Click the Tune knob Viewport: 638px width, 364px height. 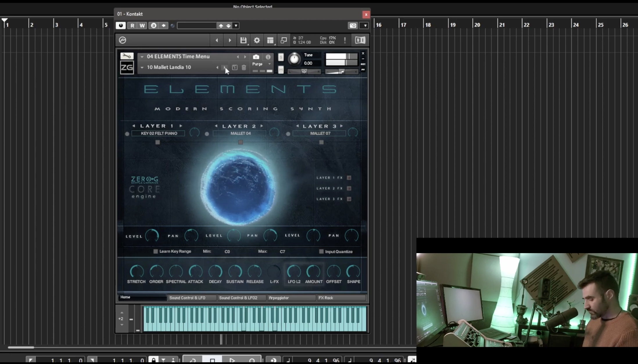[294, 59]
